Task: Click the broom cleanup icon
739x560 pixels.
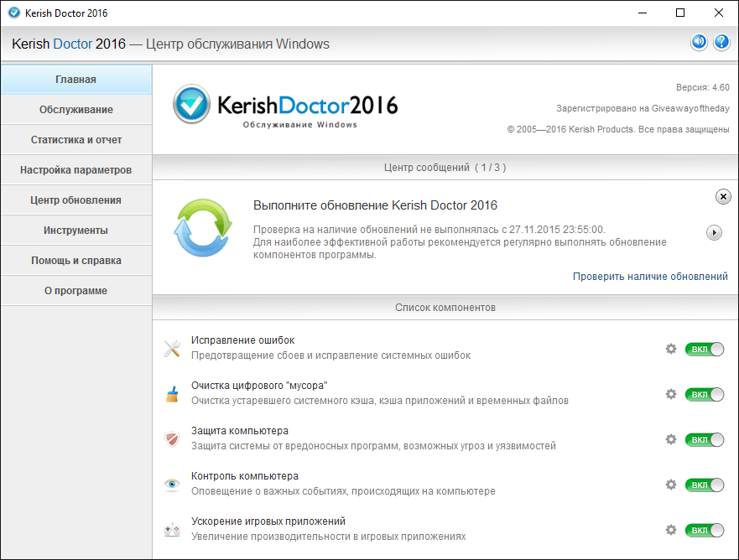Action: click(172, 394)
